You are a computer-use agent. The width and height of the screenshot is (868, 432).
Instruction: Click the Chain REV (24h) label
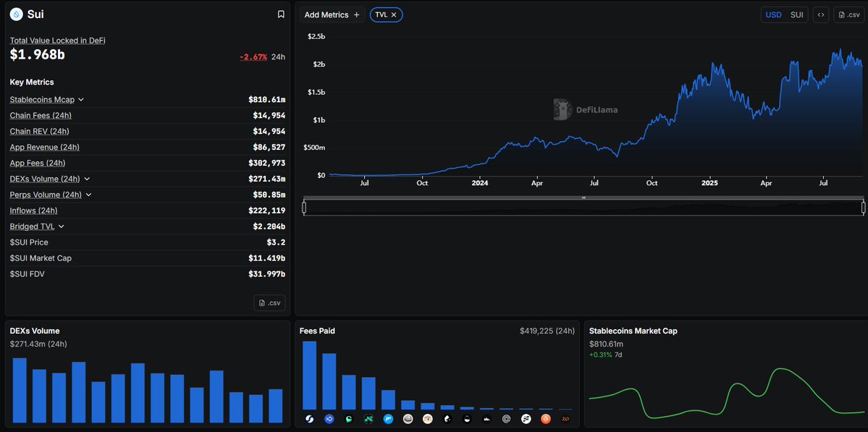coord(39,131)
